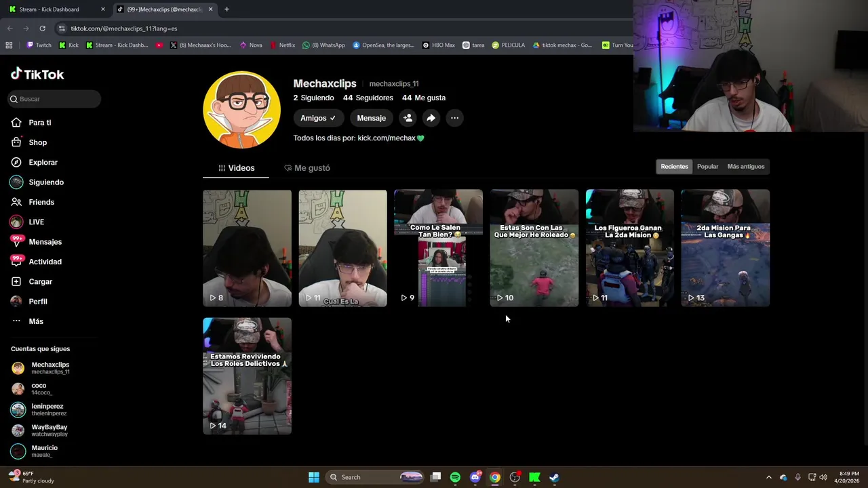868x488 pixels.
Task: Open the taskbar volume control
Action: point(823,477)
